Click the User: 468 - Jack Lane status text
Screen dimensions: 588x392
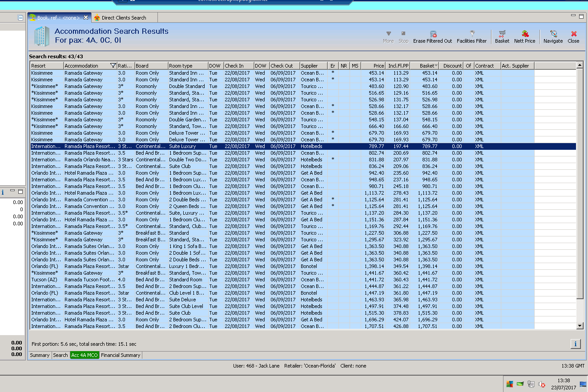tap(257, 366)
